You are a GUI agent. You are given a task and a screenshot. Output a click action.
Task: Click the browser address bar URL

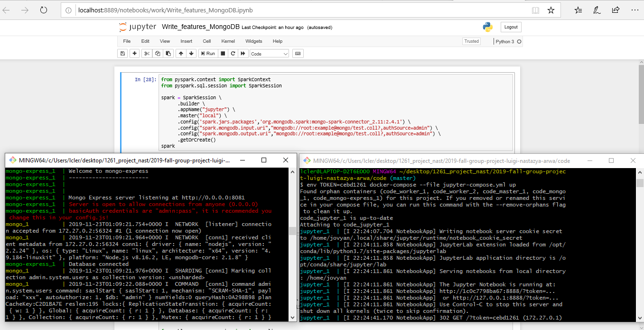pyautogui.click(x=165, y=10)
